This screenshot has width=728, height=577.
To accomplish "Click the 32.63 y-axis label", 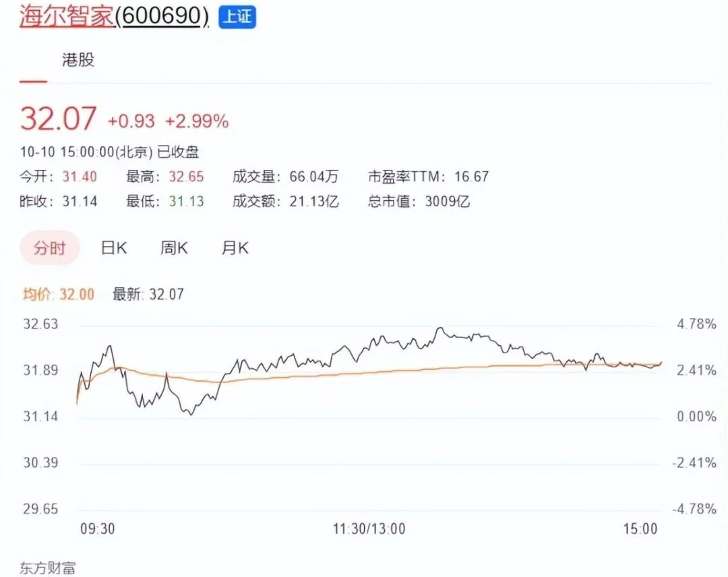I will coord(41,324).
